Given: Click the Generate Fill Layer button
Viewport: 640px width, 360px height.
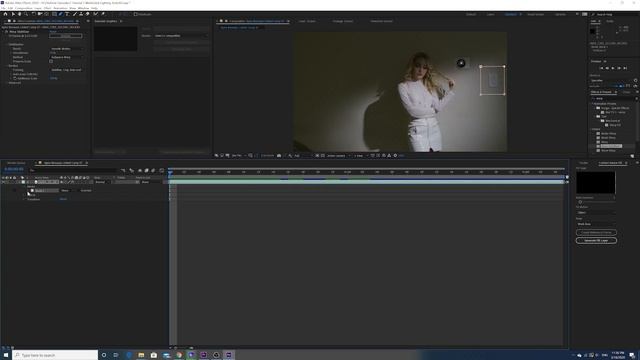Looking at the screenshot, I should pyautogui.click(x=596, y=240).
